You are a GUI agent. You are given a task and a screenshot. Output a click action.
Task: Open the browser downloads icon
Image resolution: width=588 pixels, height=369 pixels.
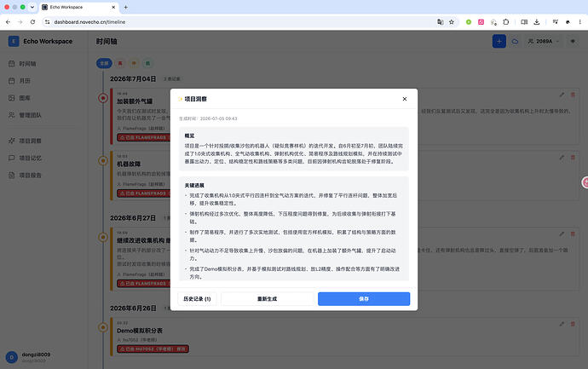[x=537, y=22]
